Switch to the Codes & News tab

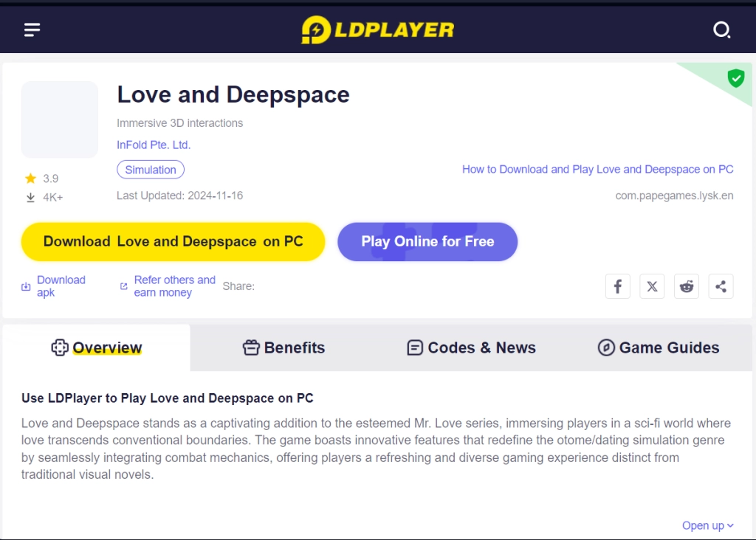(471, 347)
